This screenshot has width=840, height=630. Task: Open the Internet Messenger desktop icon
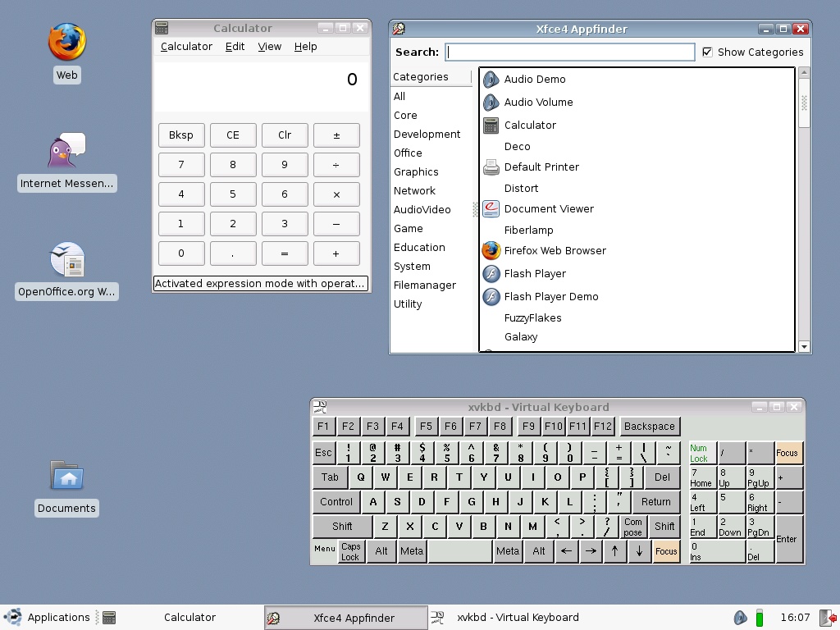[67, 151]
